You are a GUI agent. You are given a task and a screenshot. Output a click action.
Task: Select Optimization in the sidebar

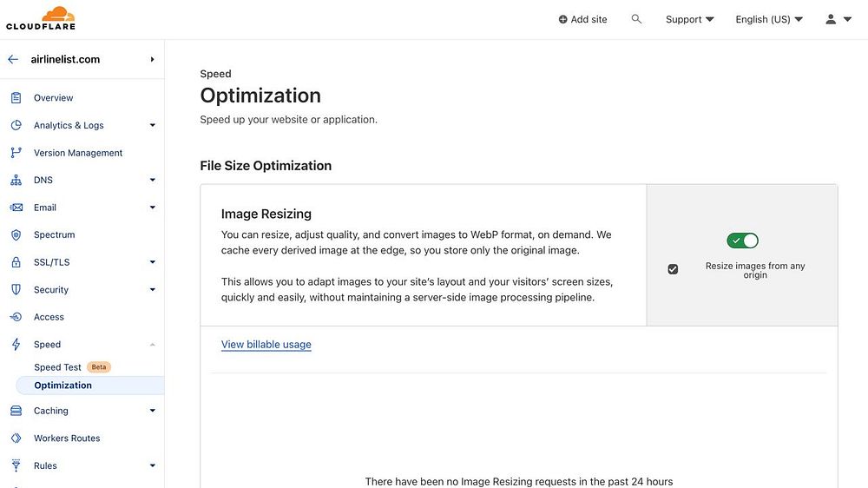[62, 386]
